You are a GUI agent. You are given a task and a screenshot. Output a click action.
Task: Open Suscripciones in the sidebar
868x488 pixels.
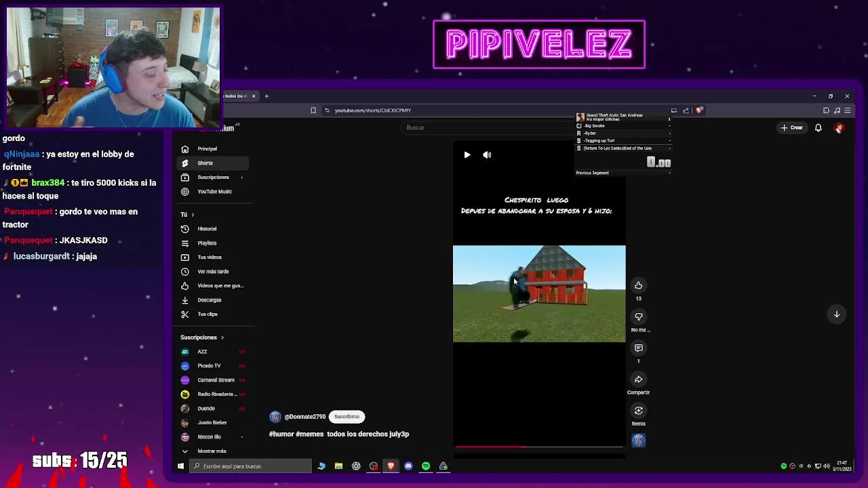click(213, 178)
